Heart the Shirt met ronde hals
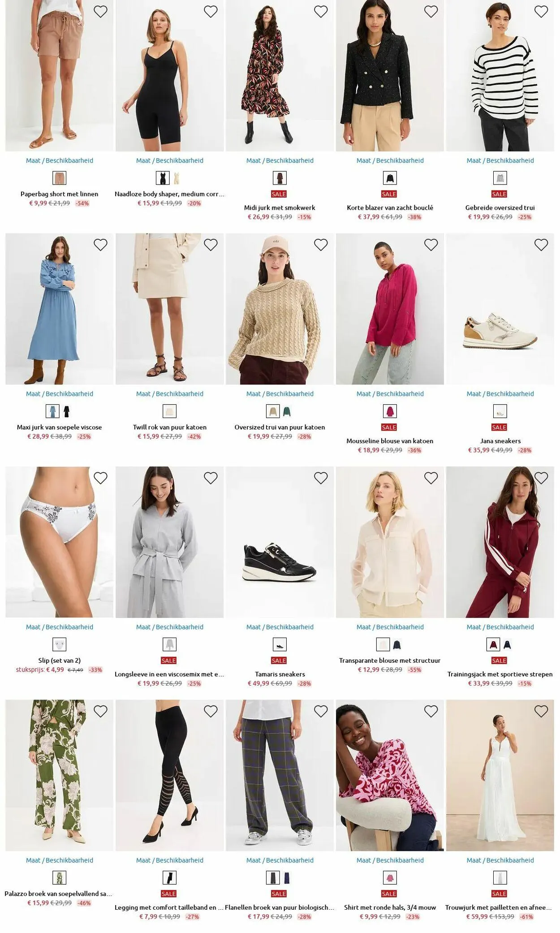This screenshot has width=560, height=933. tap(431, 711)
